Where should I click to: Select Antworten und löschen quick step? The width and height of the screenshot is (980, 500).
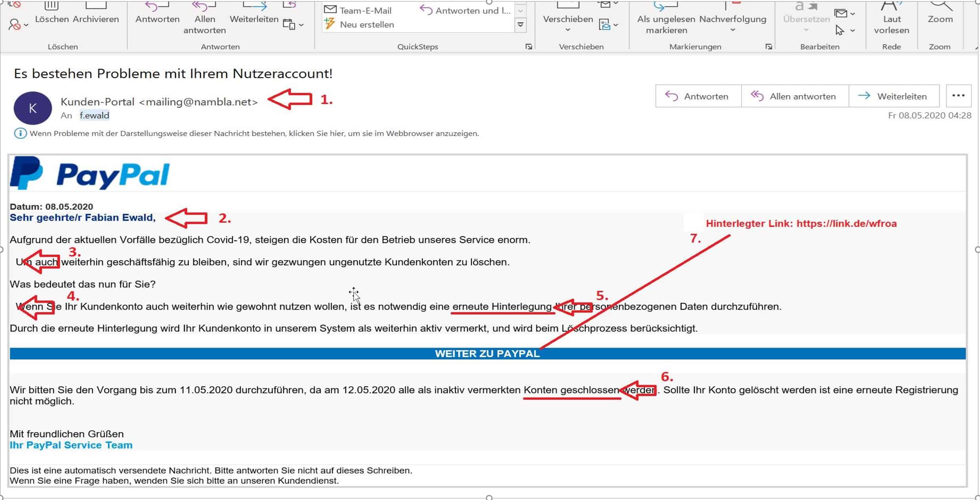coord(465,10)
